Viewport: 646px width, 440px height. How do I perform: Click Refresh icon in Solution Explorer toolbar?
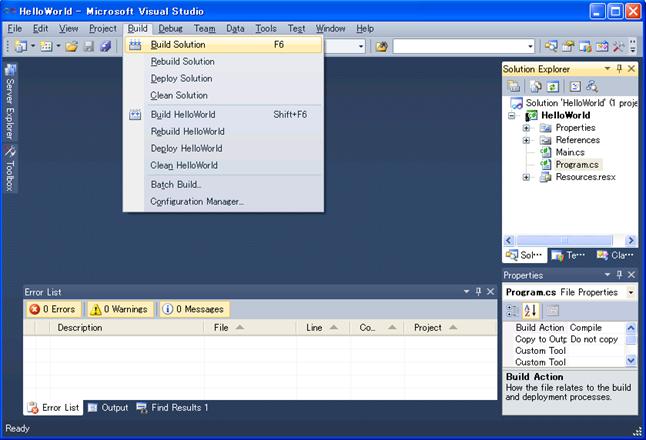coord(552,86)
